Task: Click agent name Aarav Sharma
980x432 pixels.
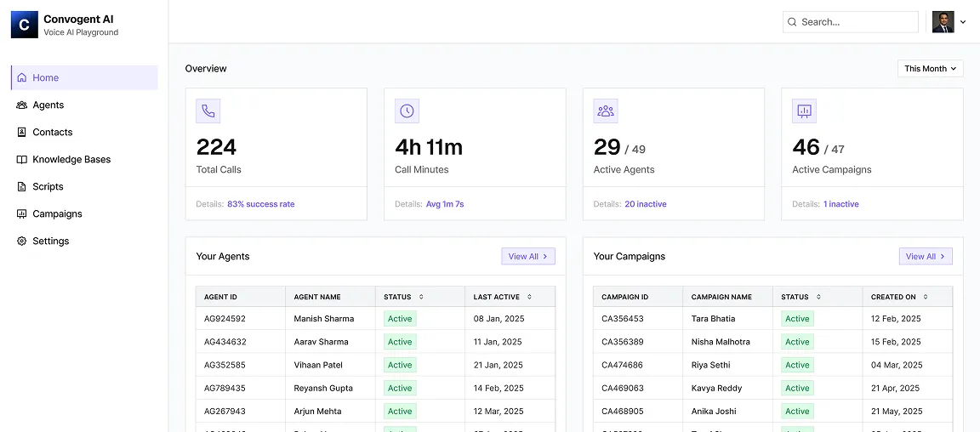Action: tap(322, 342)
